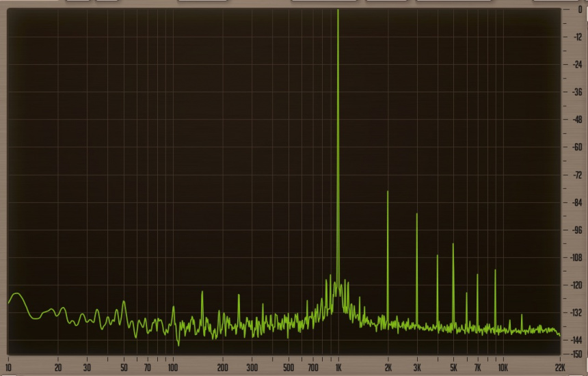Click the 22K frequency axis label
Viewport: 588px width, 376px height.
click(560, 367)
